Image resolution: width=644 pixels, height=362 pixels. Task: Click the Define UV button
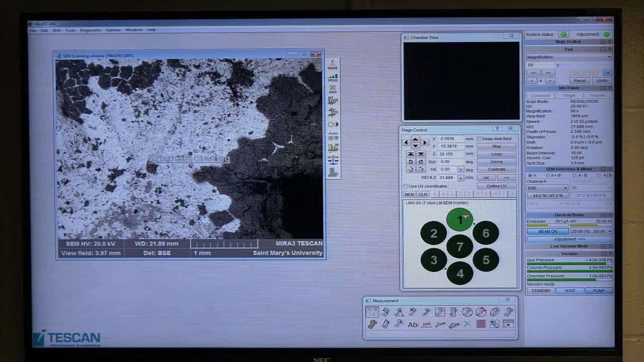(x=496, y=186)
